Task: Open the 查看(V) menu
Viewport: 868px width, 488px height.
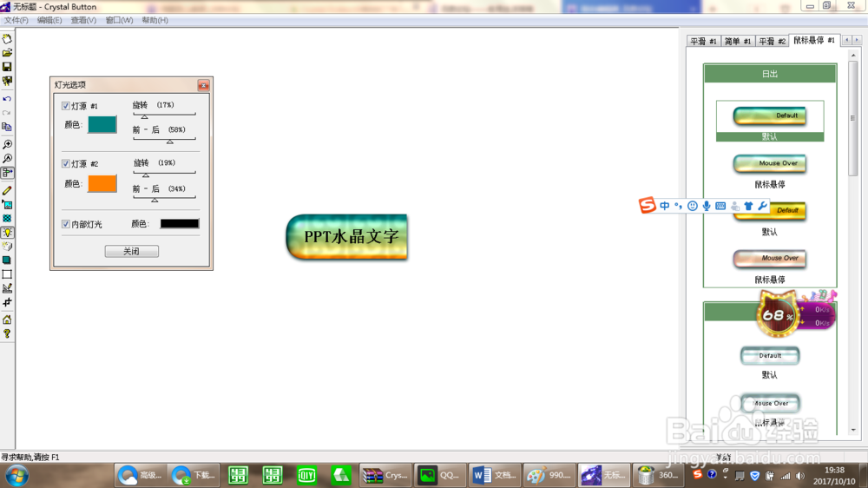Action: (x=83, y=20)
